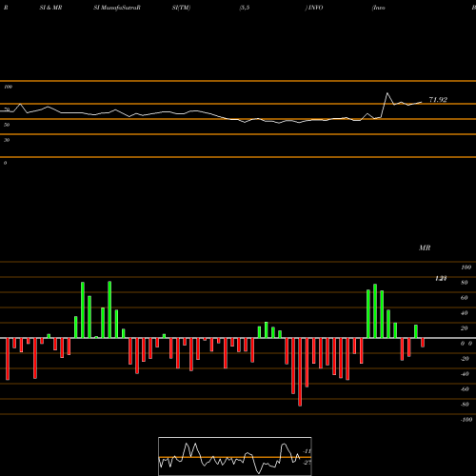The height and width of the screenshot is (476, 476).
Task: Click the MR indicator label
Action: point(425,248)
